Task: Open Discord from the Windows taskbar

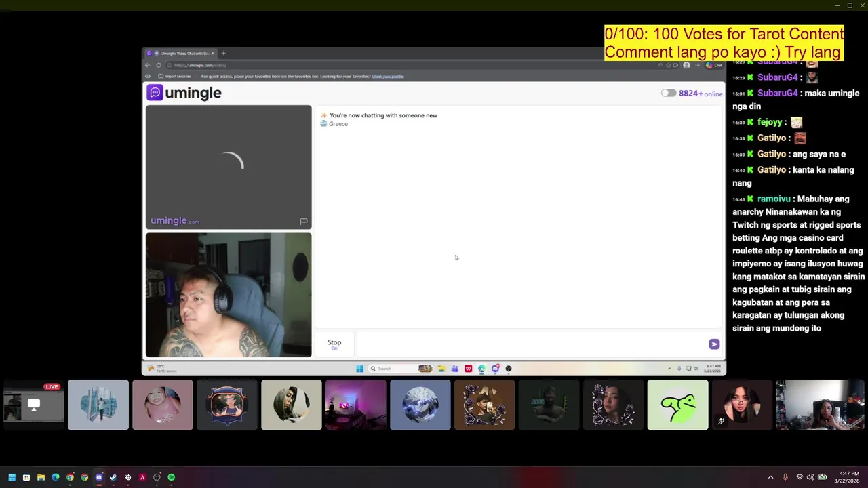Action: pyautogui.click(x=99, y=477)
